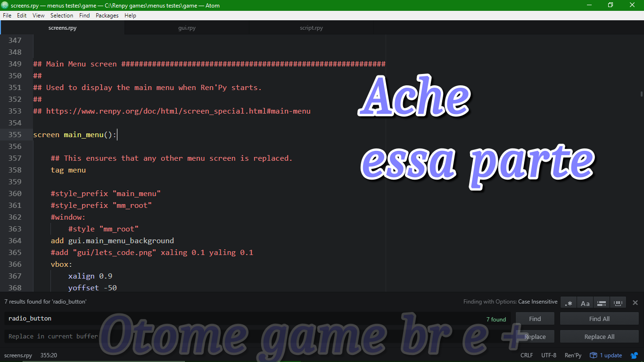
Task: Click the Find All button
Action: [599, 318]
